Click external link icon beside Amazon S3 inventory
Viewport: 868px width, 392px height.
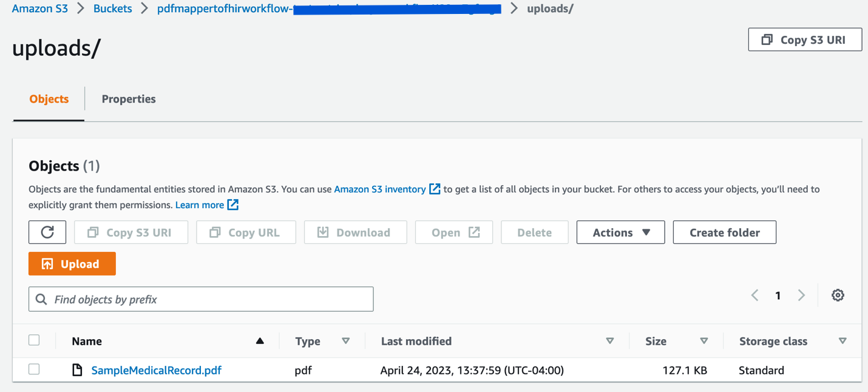(x=435, y=189)
